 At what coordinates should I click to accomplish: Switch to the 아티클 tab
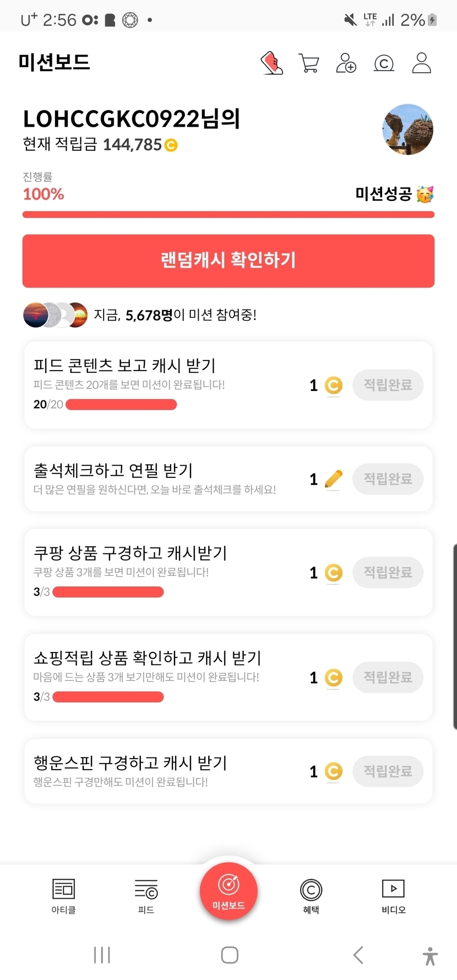[63, 895]
